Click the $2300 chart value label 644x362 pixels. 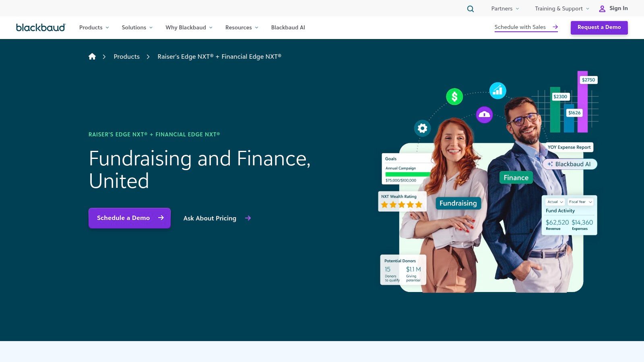pyautogui.click(x=560, y=97)
